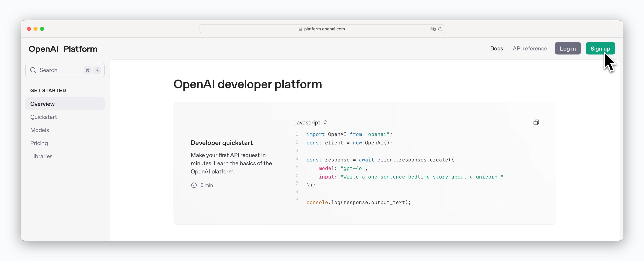Copy the code sample with the copy icon
The width and height of the screenshot is (644, 261).
pyautogui.click(x=536, y=122)
